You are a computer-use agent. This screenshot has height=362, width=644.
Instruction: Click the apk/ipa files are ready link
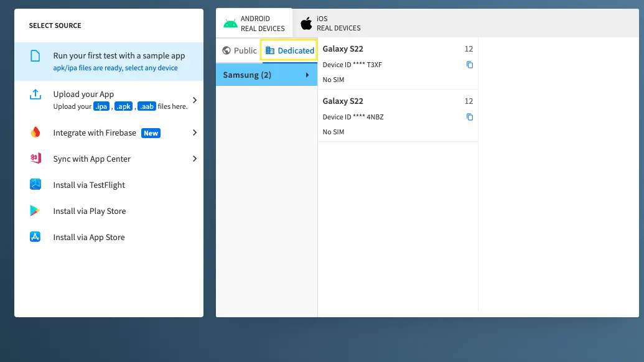click(115, 68)
